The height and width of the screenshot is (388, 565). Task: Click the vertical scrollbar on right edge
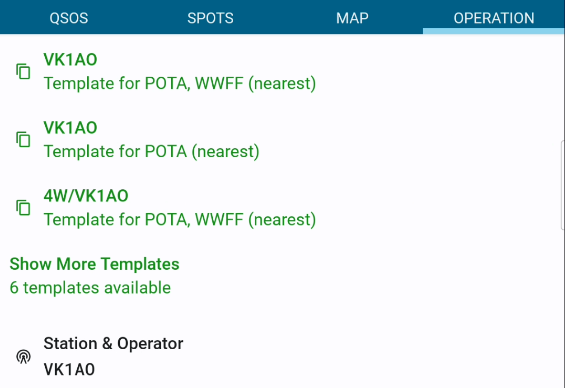pyautogui.click(x=563, y=185)
